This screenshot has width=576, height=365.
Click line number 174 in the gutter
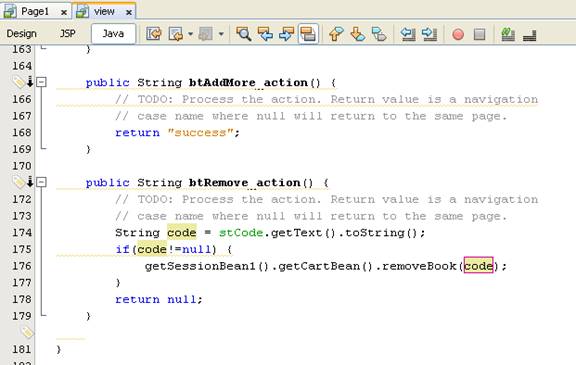point(22,233)
